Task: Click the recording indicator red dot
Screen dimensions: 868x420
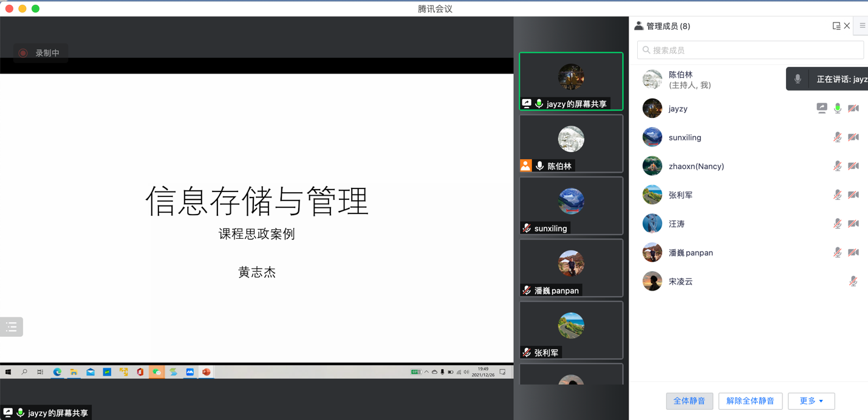Action: pyautogui.click(x=23, y=53)
